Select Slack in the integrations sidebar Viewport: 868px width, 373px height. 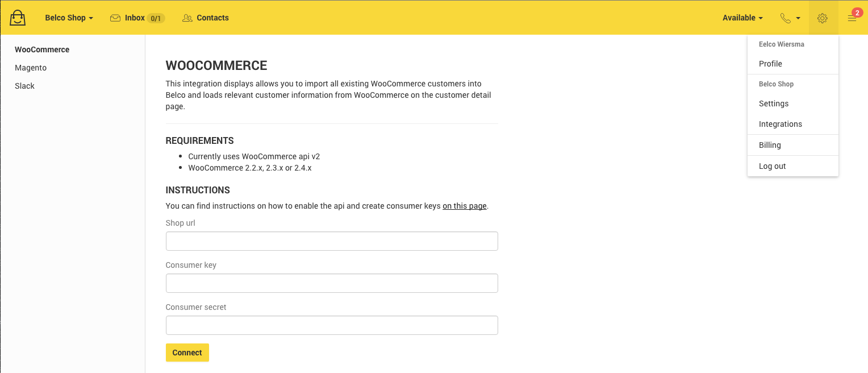click(24, 86)
